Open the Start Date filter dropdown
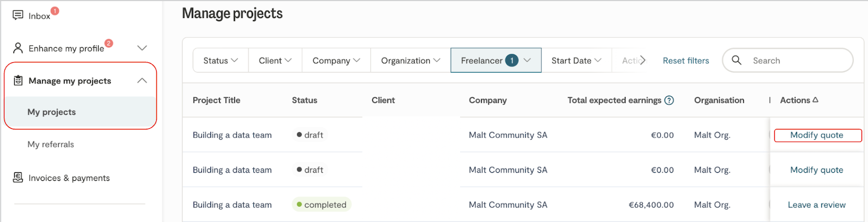This screenshot has width=868, height=222. [576, 61]
